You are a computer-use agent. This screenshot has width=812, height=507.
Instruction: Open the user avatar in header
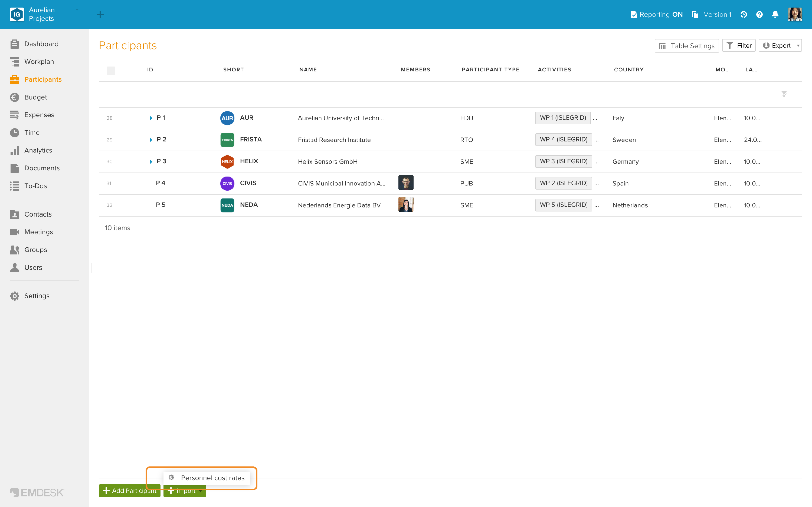[x=795, y=14]
